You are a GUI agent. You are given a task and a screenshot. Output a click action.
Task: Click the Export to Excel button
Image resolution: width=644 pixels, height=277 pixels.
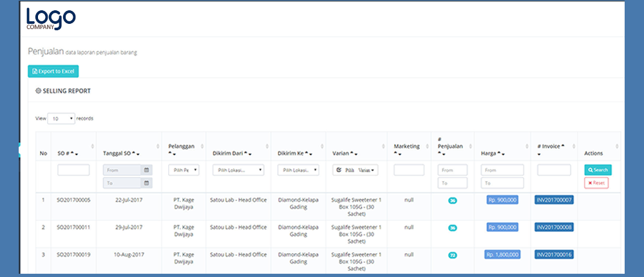coord(53,71)
